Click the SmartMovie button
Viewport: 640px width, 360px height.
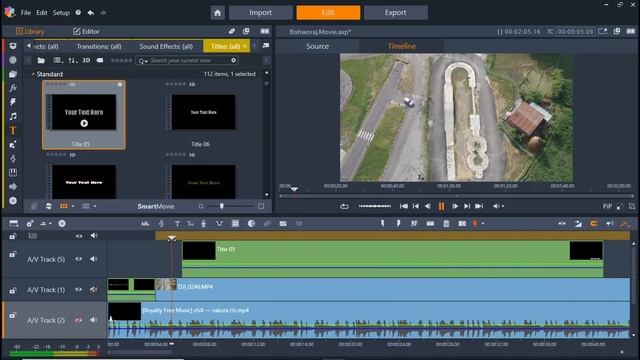(156, 206)
